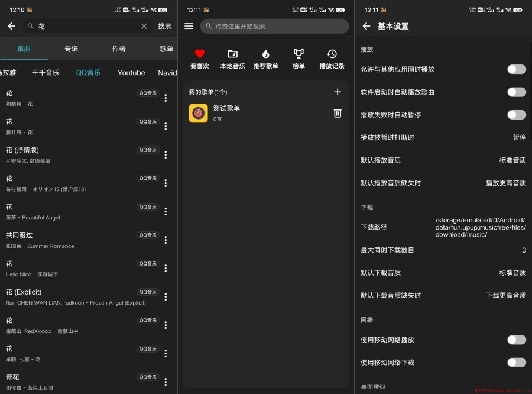Open 推荐歌单 flame icon
The height and width of the screenshot is (394, 532).
pos(265,54)
